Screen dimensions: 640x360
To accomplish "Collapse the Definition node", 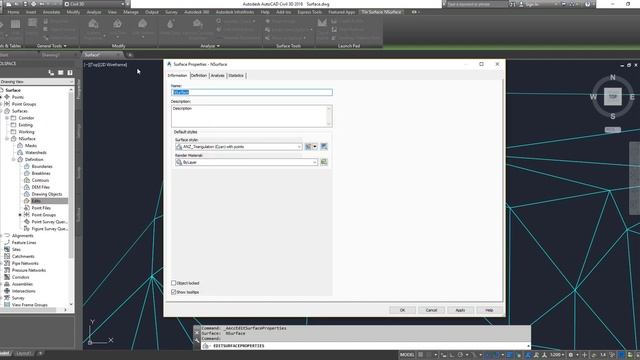I will point(13,160).
